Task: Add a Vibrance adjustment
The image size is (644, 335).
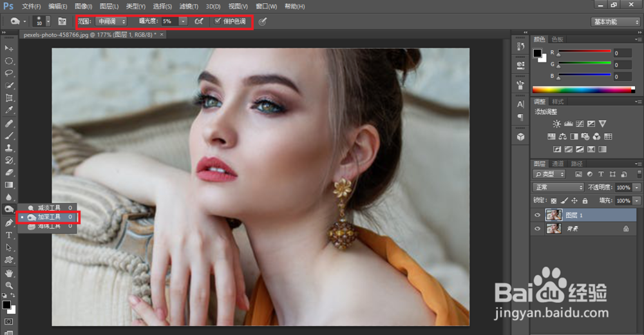Action: pos(603,124)
